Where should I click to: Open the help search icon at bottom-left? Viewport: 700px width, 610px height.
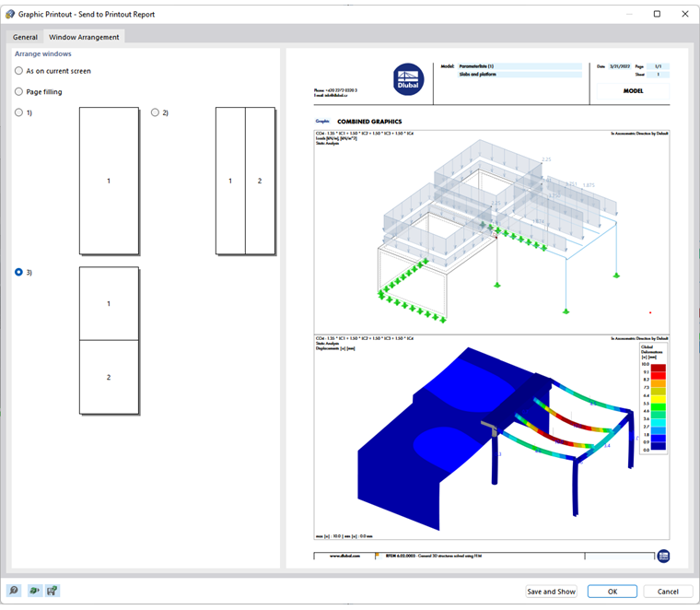(14, 591)
